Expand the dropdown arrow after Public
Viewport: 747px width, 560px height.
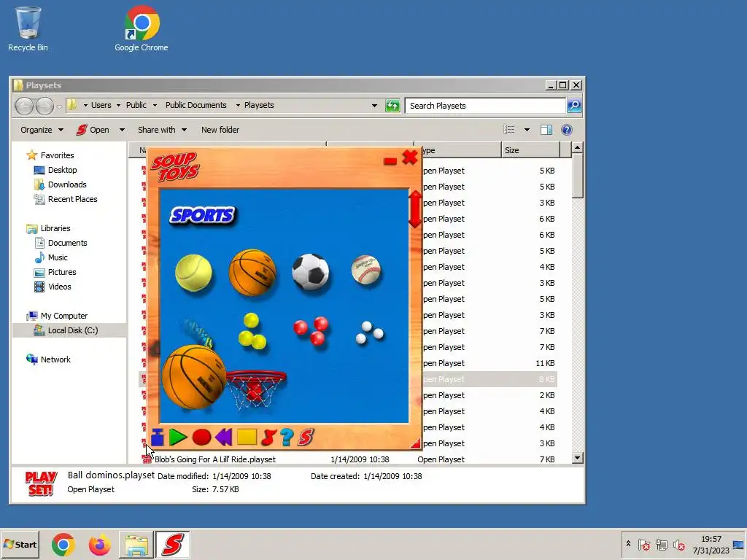point(155,105)
